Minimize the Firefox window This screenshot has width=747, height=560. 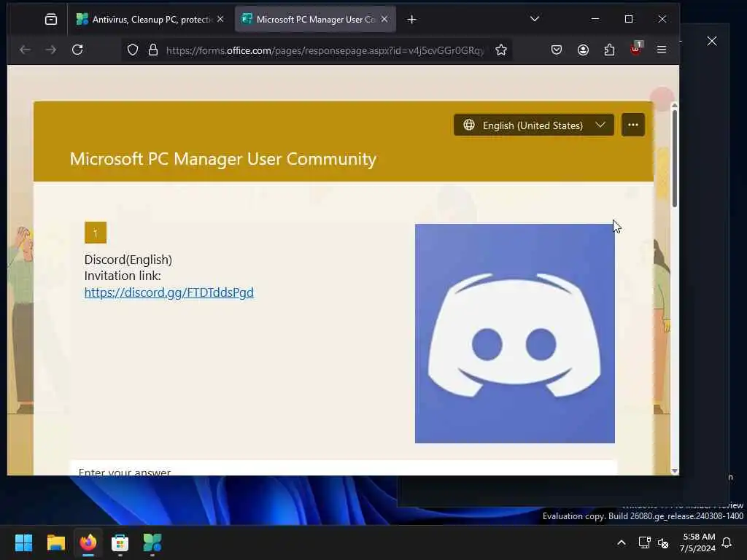click(x=595, y=19)
